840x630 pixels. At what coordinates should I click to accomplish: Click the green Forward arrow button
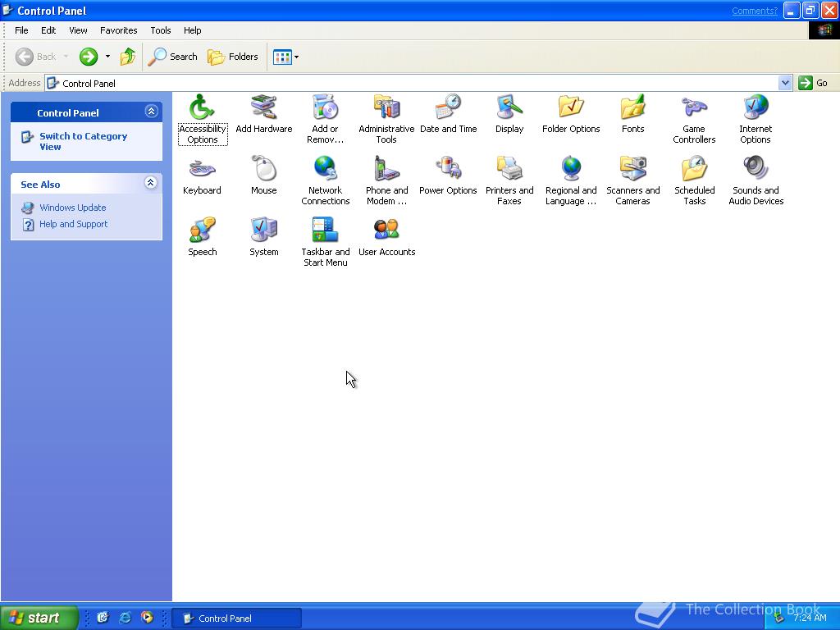pyautogui.click(x=89, y=57)
